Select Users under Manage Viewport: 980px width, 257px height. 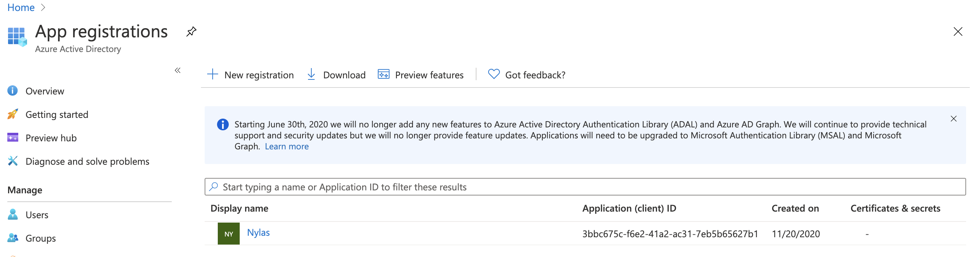coord(37,215)
